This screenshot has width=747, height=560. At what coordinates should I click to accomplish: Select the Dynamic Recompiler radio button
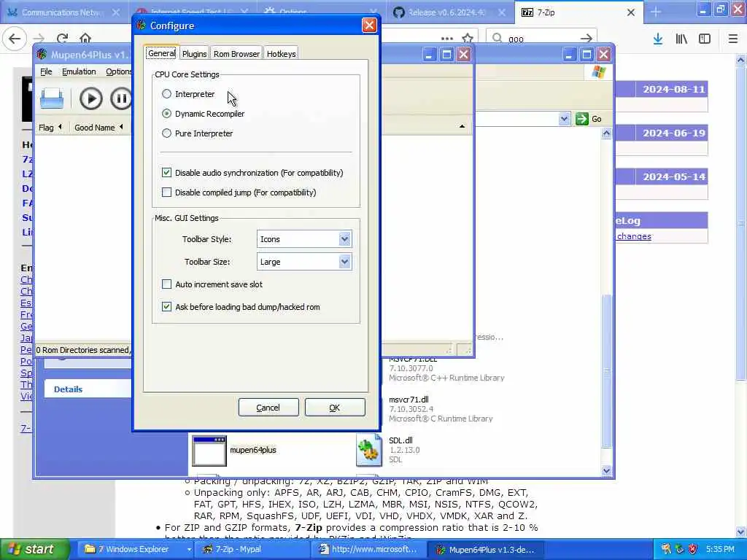(x=166, y=114)
